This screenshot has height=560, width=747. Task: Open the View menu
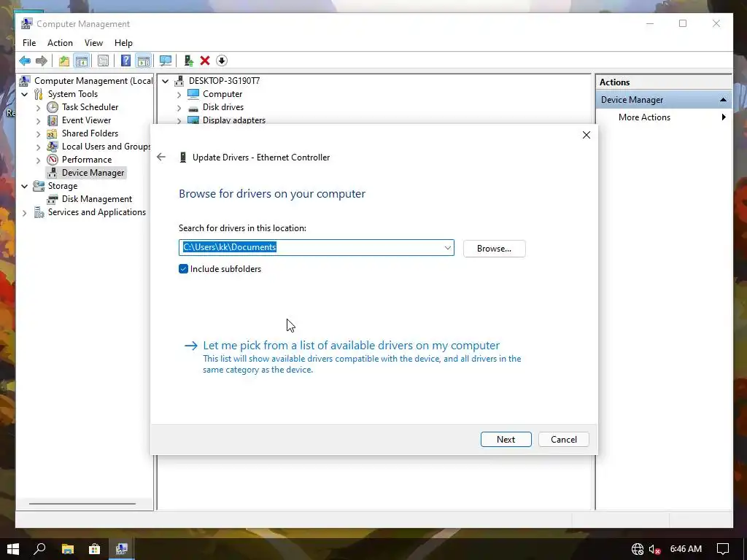click(x=93, y=43)
